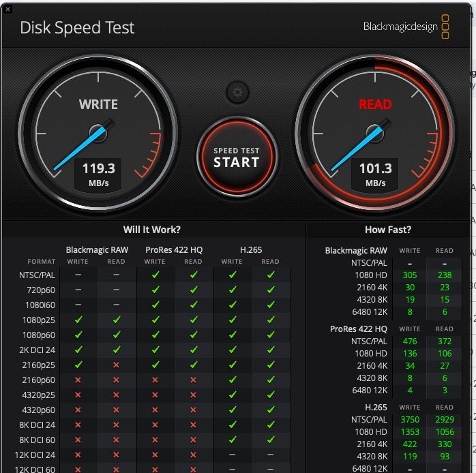Click the 1080p25 Blackmagic RAW write checkmark
Image resolution: width=476 pixels, height=473 pixels.
[x=78, y=320]
